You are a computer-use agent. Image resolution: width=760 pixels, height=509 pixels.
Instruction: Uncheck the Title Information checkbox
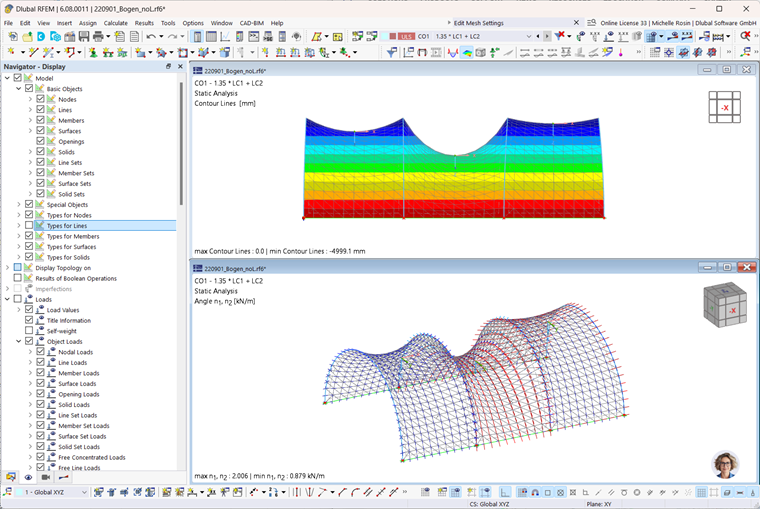pos(29,320)
